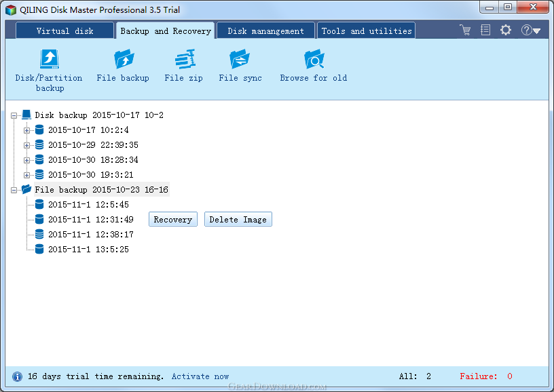Select File backup 2015-10-23 16-16 entry
The image size is (554, 392).
(101, 189)
